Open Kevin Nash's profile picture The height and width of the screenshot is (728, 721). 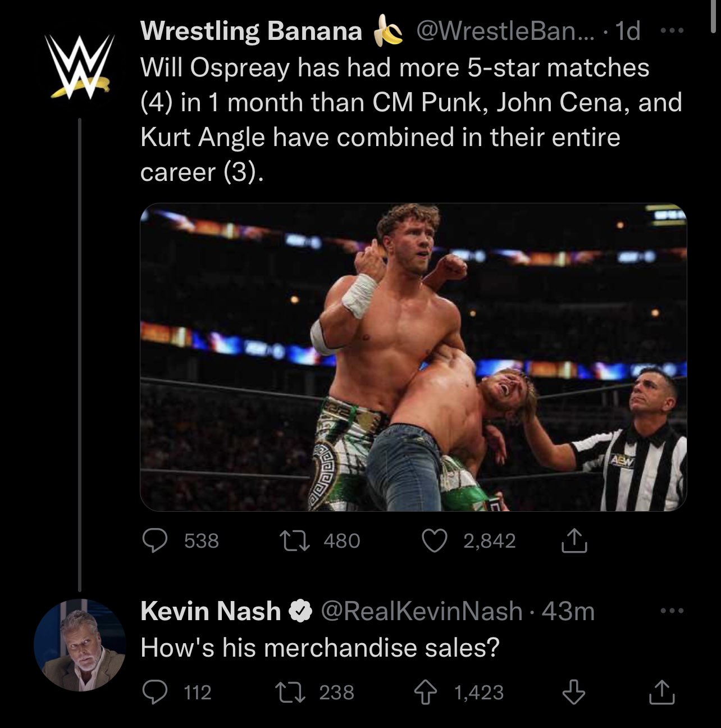(x=80, y=645)
